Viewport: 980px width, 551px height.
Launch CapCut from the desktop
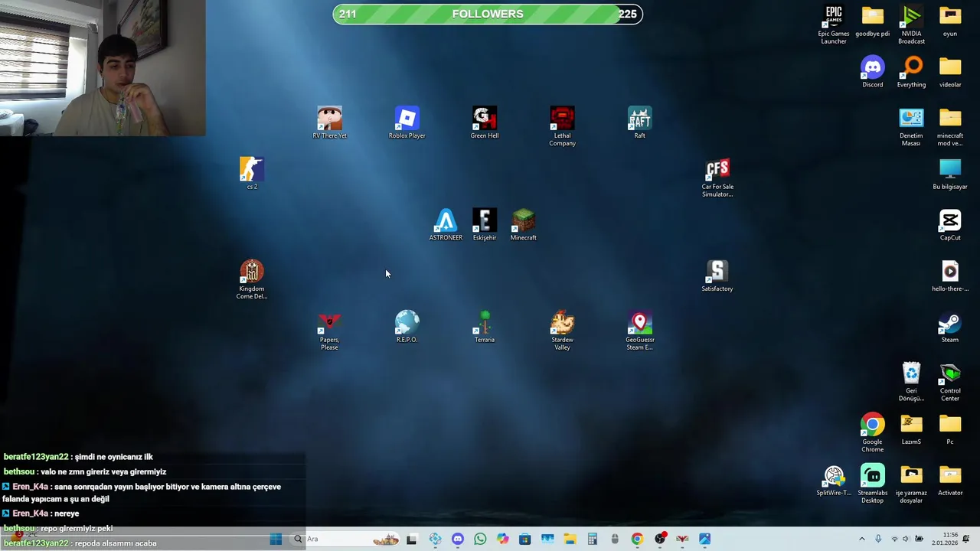tap(950, 225)
